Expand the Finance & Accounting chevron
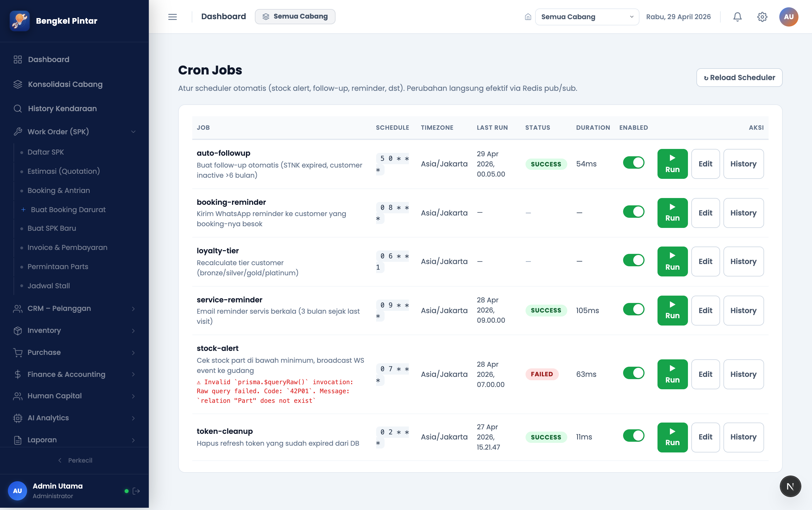 coord(133,374)
